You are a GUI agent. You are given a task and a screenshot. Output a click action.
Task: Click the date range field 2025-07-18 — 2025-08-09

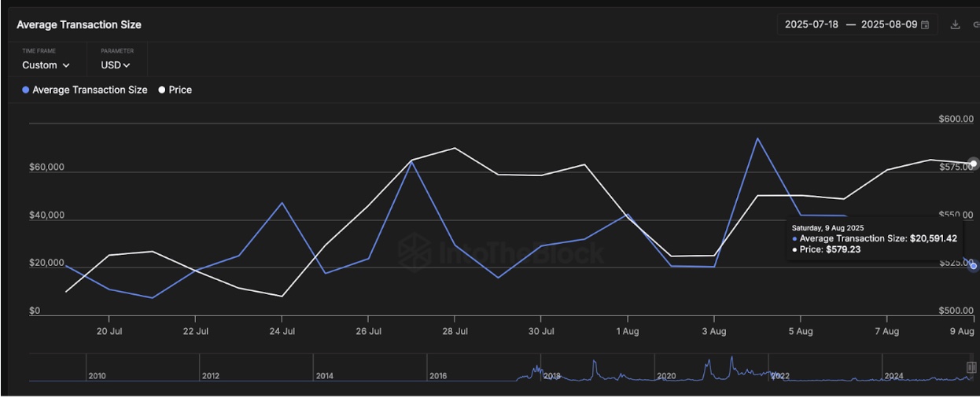click(857, 24)
